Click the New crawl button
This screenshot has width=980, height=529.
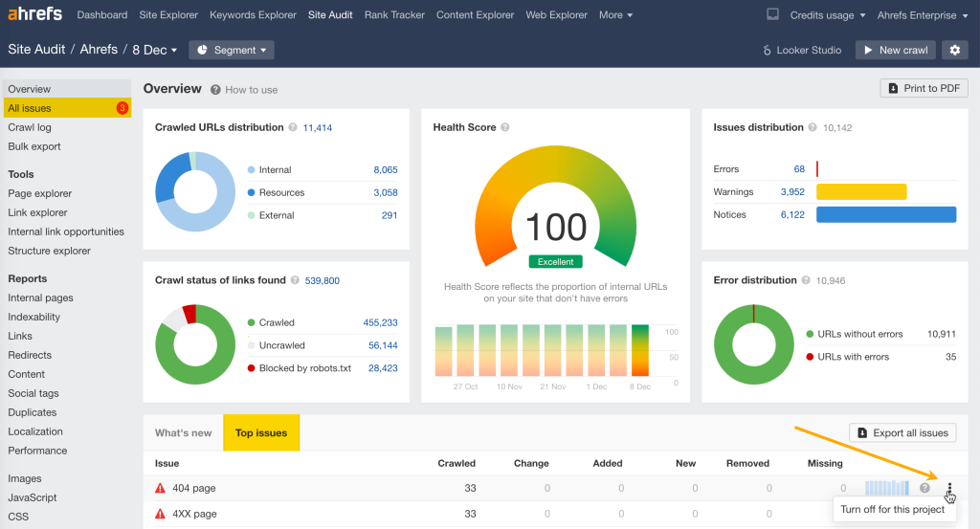895,50
